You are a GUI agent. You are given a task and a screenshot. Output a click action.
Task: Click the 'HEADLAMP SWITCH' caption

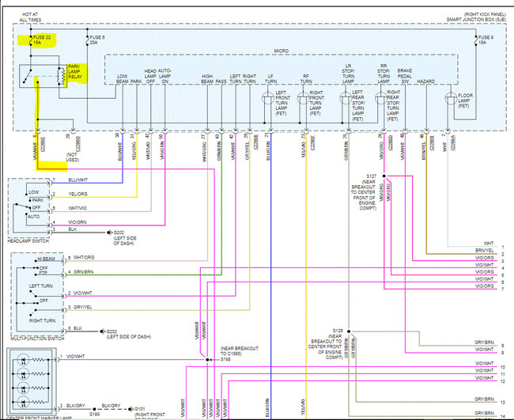pos(28,241)
